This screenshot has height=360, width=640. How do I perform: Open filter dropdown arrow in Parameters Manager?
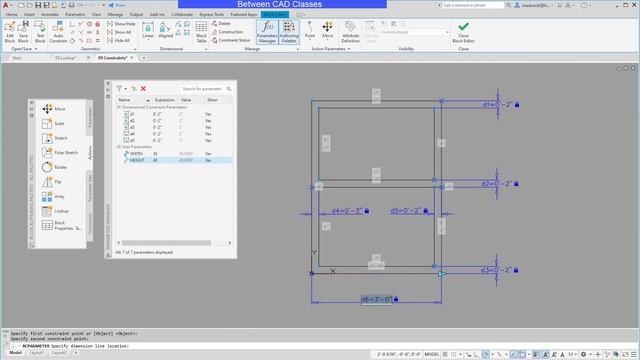tap(125, 89)
